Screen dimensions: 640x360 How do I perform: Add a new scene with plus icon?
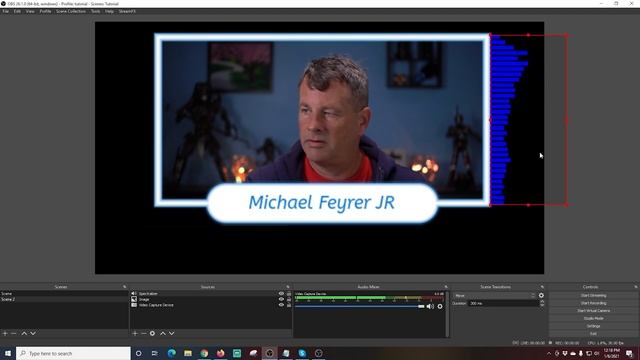(x=5, y=333)
